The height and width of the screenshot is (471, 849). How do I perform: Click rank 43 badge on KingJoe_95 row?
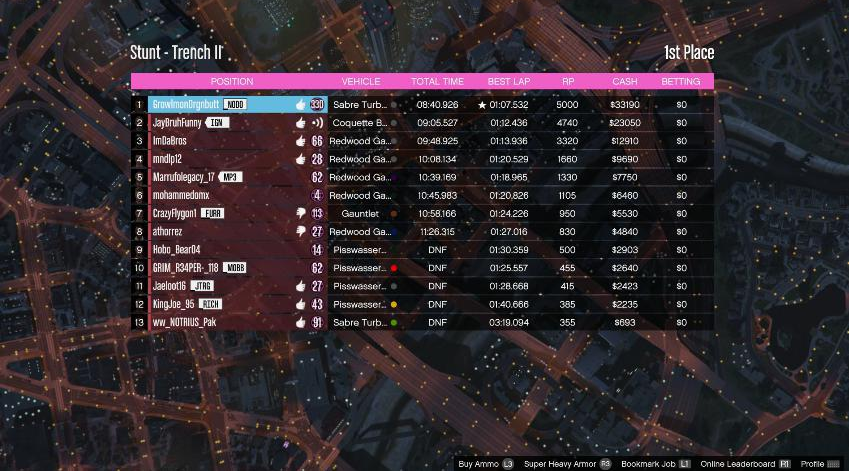(317, 304)
